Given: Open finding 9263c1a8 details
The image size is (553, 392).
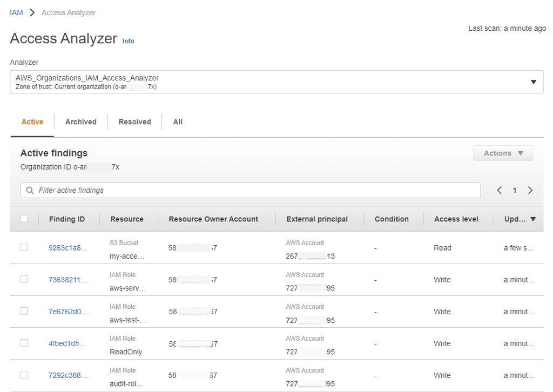Looking at the screenshot, I should (x=68, y=248).
